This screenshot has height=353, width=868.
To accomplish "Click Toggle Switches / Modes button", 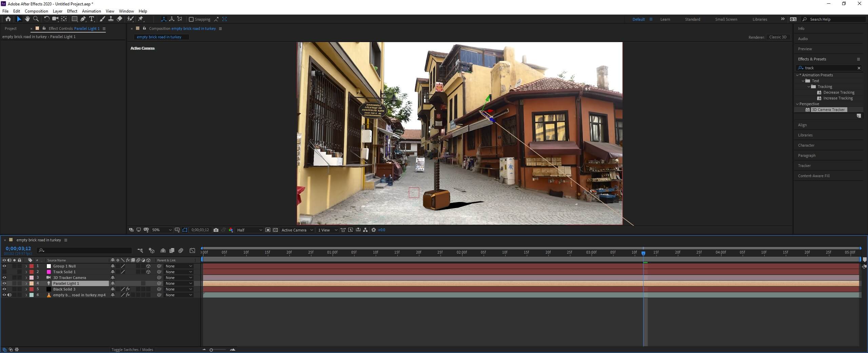I will pos(132,350).
